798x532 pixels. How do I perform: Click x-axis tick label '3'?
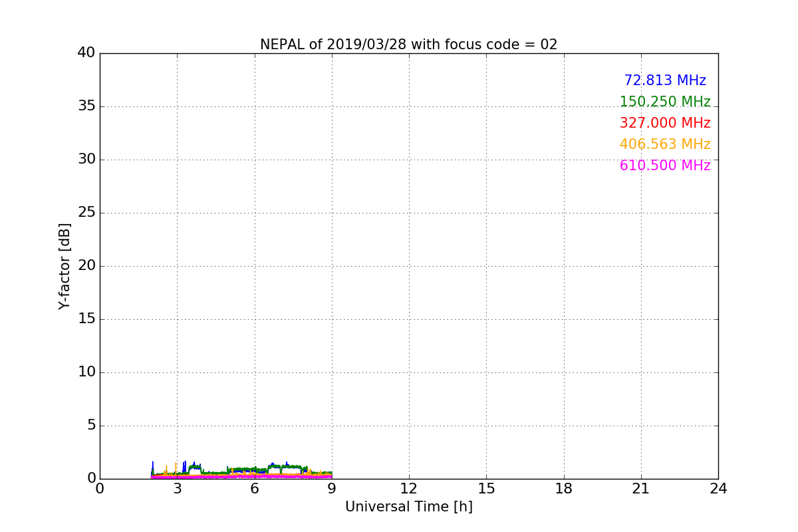click(x=177, y=489)
